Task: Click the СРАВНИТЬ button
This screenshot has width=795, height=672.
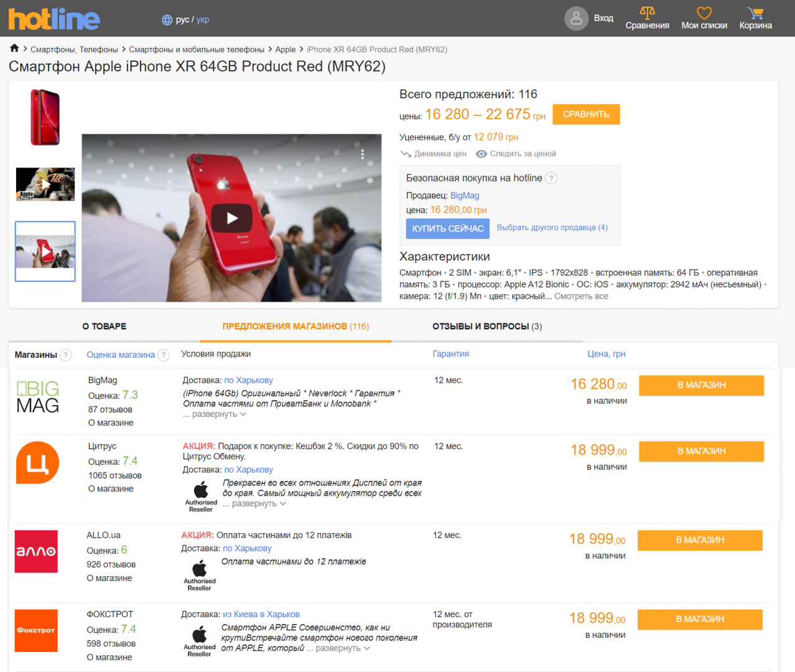Action: (x=586, y=114)
